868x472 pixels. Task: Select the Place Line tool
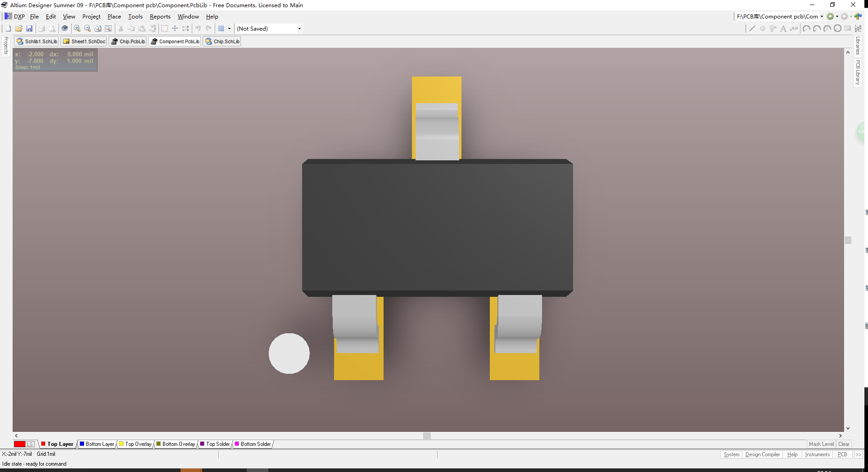pyautogui.click(x=752, y=28)
